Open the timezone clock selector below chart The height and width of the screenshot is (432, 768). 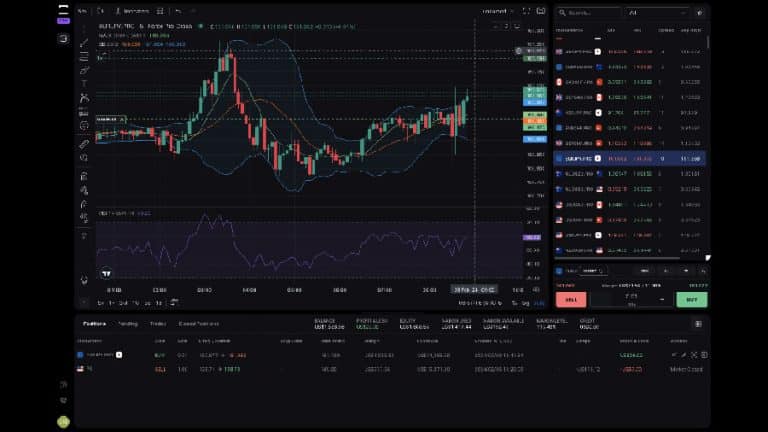click(x=480, y=303)
